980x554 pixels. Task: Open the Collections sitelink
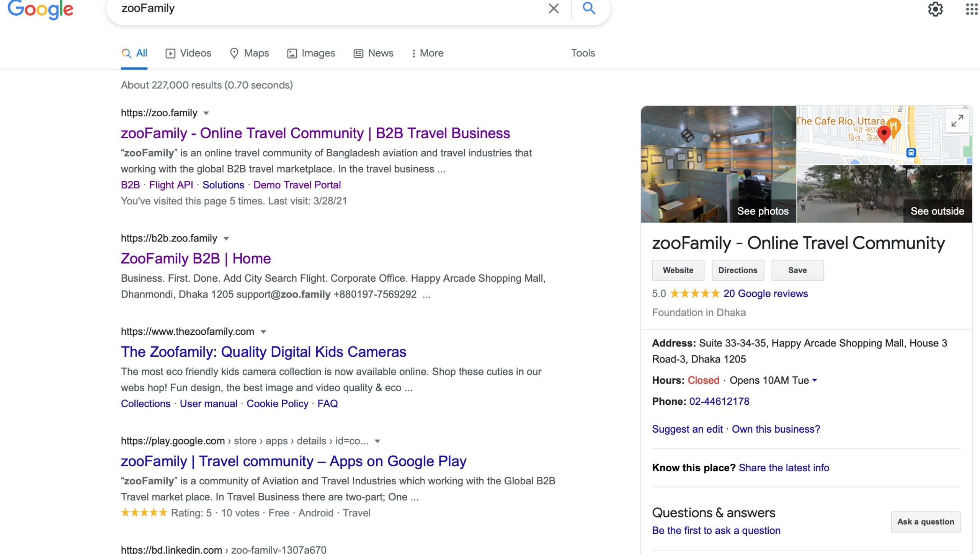coord(145,404)
